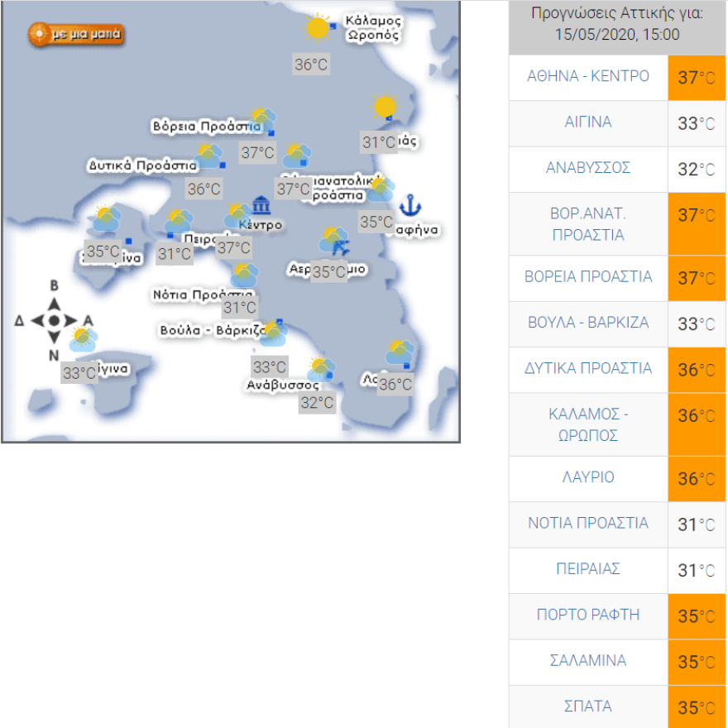Click the weather icon above Ανάβυσσος 32°C

tap(320, 369)
